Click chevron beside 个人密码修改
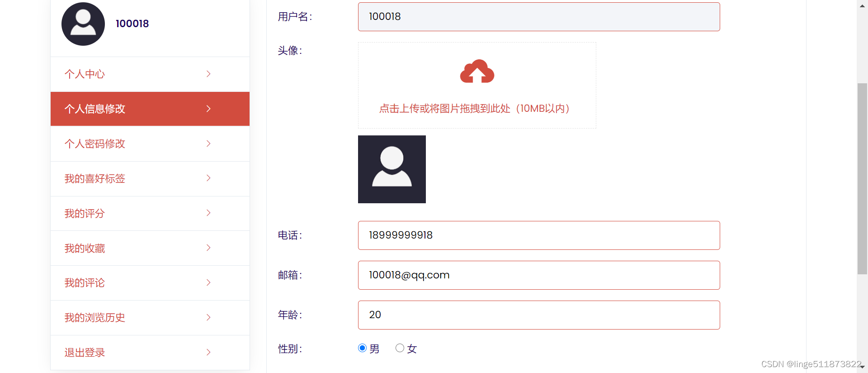 (x=208, y=143)
